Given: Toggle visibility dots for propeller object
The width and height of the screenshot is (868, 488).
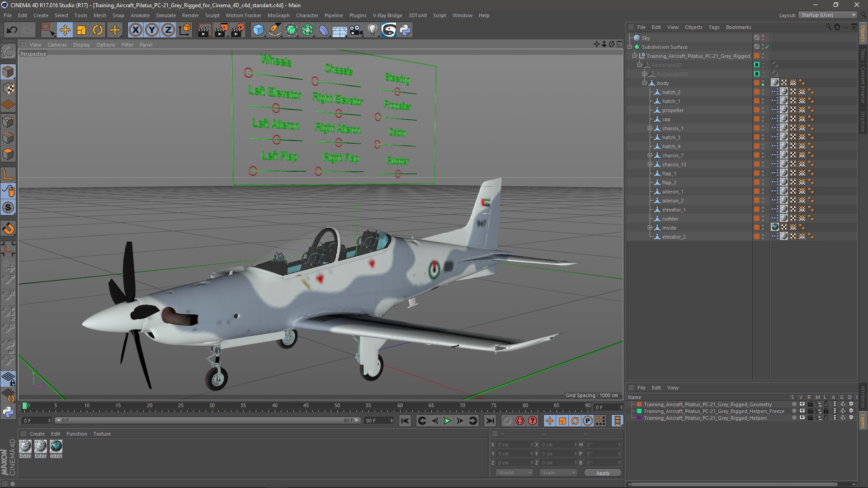Looking at the screenshot, I should click(x=763, y=110).
